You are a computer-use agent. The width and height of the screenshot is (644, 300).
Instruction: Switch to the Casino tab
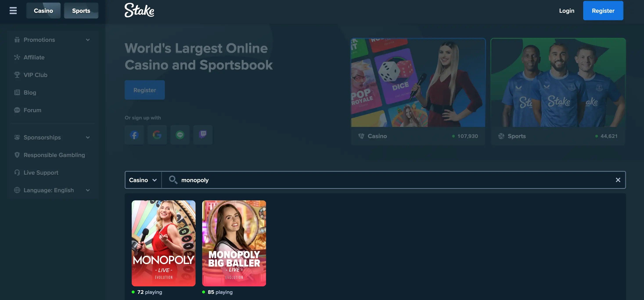tap(43, 11)
